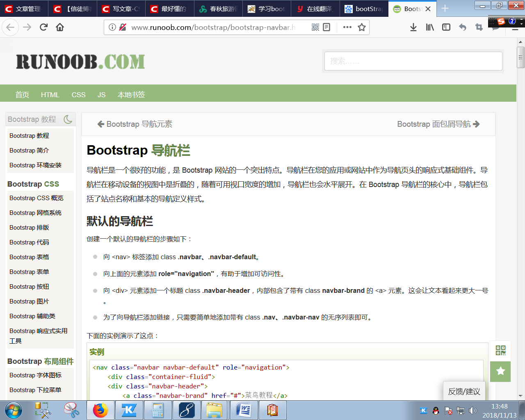Screen dimensions: 525x420
Task: Open a new browser tab
Action: tap(445, 9)
